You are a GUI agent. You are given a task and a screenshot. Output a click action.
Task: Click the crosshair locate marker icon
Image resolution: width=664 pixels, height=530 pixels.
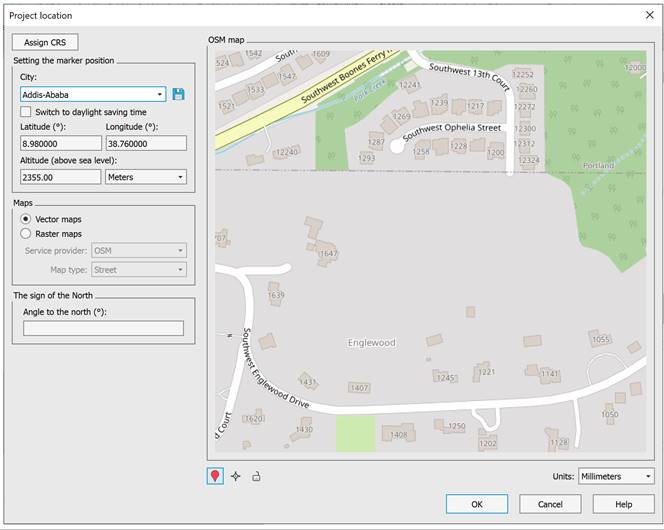(236, 476)
